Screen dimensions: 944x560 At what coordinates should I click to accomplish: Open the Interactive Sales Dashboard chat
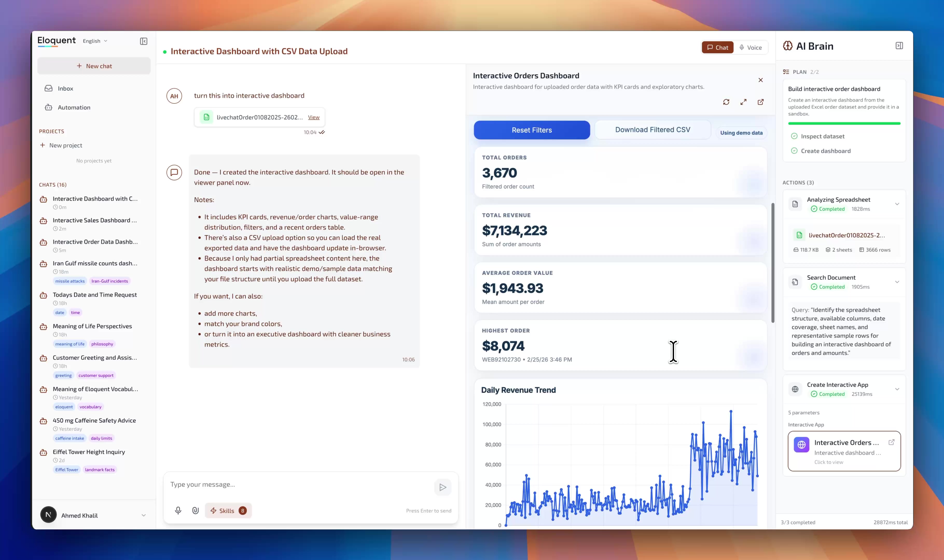coord(94,224)
